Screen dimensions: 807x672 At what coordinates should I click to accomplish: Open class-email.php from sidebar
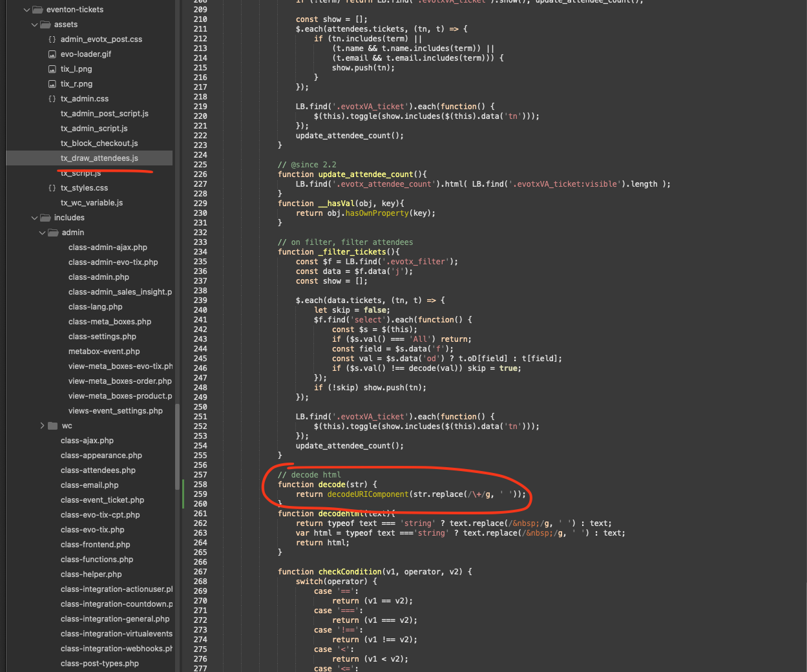click(x=89, y=485)
